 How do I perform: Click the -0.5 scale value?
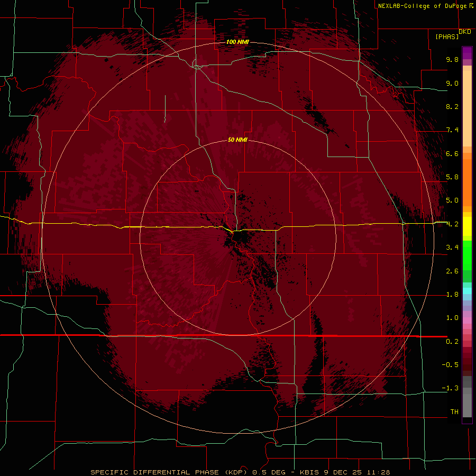(x=450, y=365)
